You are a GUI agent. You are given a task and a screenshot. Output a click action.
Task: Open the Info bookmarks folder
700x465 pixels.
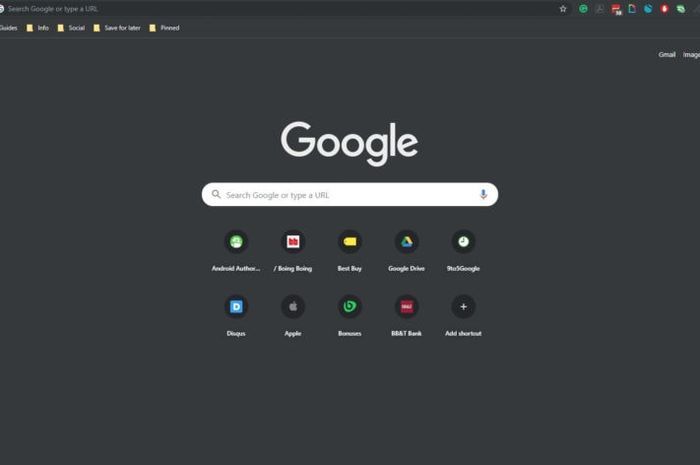click(x=38, y=28)
